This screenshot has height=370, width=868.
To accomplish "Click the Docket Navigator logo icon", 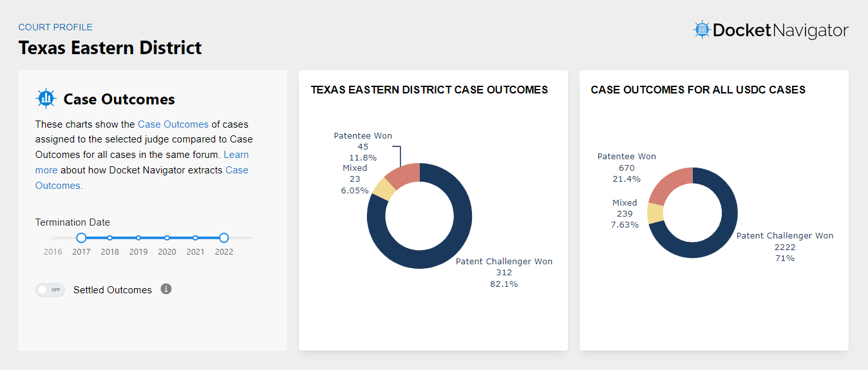I will click(701, 30).
